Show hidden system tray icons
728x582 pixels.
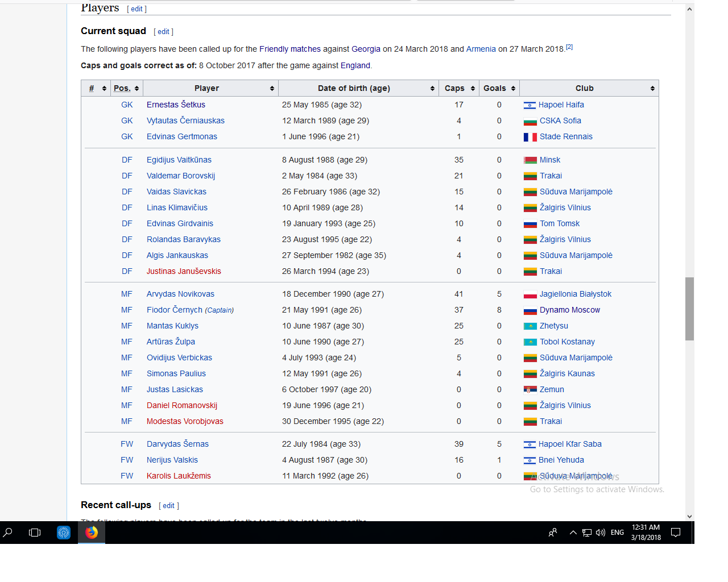tap(573, 533)
